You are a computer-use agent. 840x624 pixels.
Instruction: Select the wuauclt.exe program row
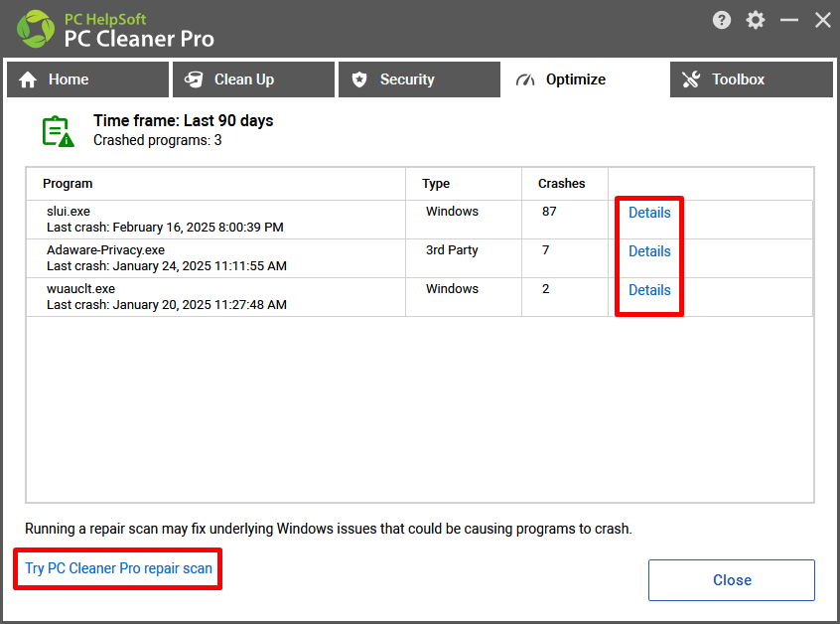(x=419, y=297)
